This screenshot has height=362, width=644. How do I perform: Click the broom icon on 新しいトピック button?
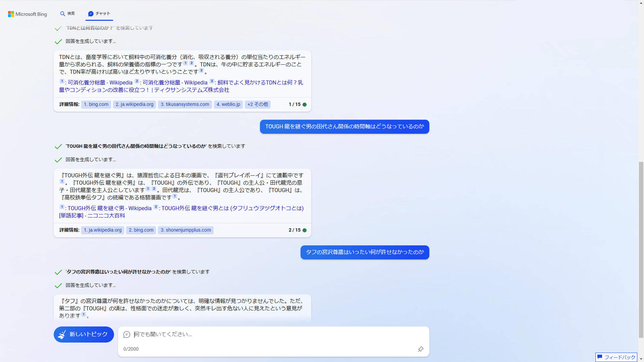62,335
